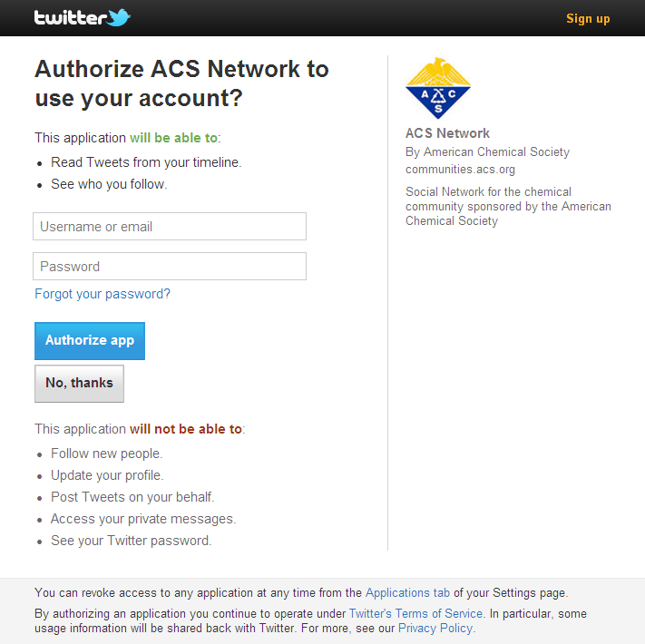Click the Access your private messages item
Image resolution: width=645 pixels, height=644 pixels.
click(x=143, y=519)
